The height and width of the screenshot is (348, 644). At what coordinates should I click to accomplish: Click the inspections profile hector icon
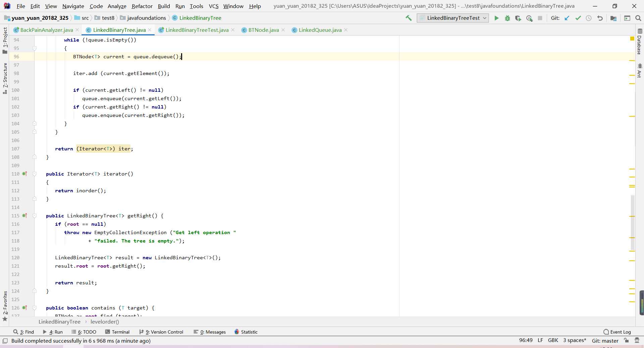(637, 341)
